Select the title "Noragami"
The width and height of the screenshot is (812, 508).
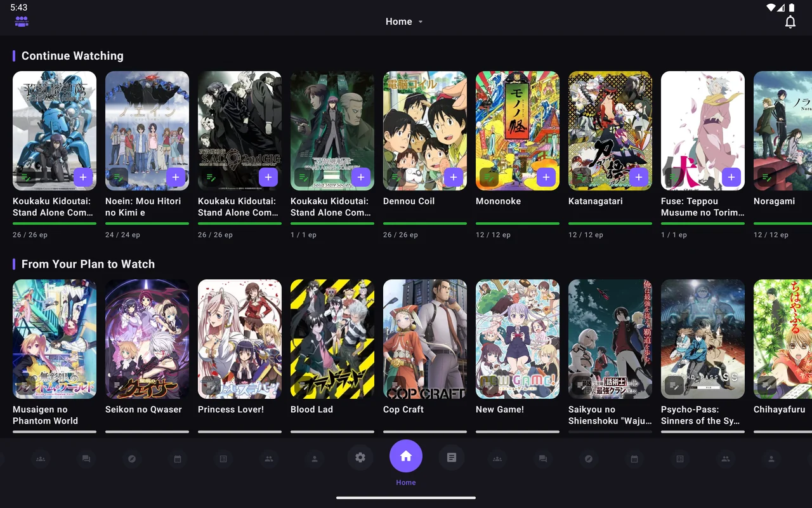[774, 201]
